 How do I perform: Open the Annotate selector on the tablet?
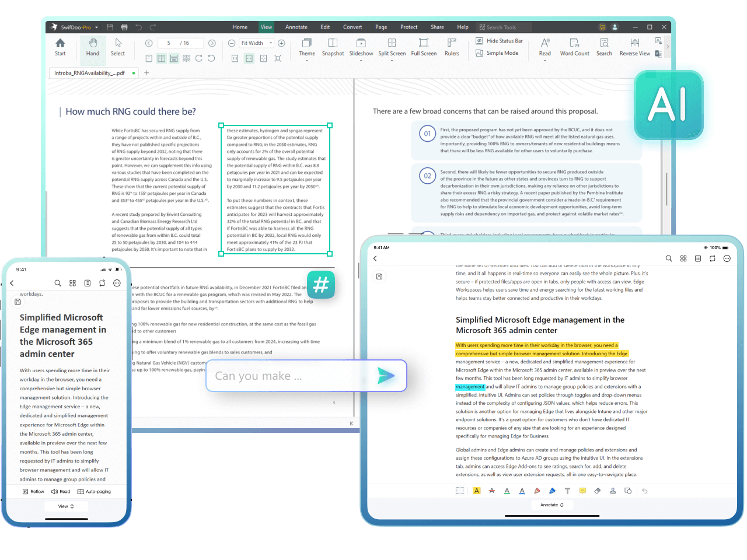[551, 505]
